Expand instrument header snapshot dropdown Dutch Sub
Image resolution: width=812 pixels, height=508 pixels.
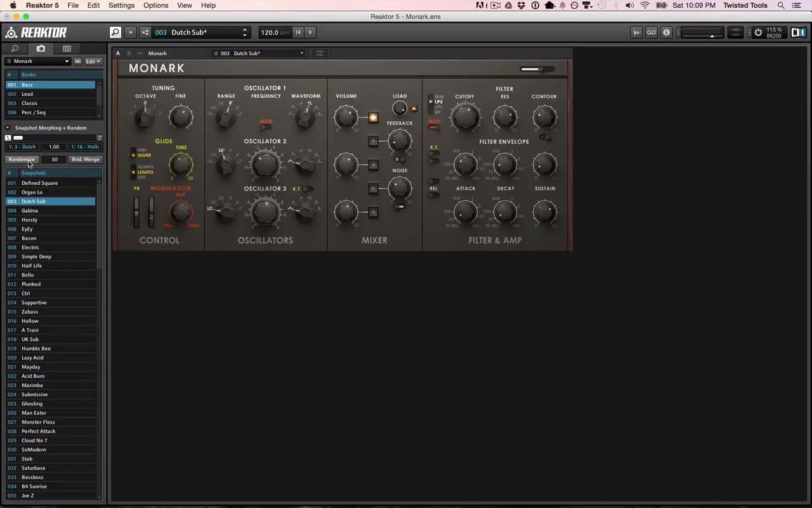pyautogui.click(x=258, y=53)
